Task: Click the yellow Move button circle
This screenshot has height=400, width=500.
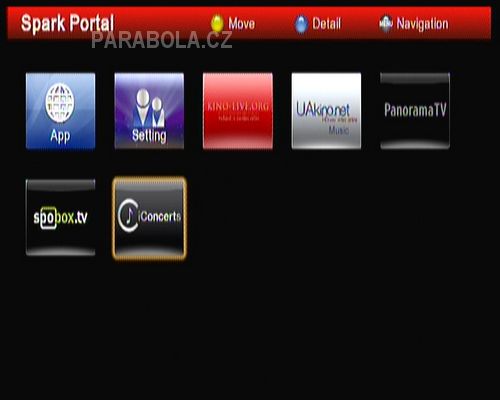Action: point(217,24)
